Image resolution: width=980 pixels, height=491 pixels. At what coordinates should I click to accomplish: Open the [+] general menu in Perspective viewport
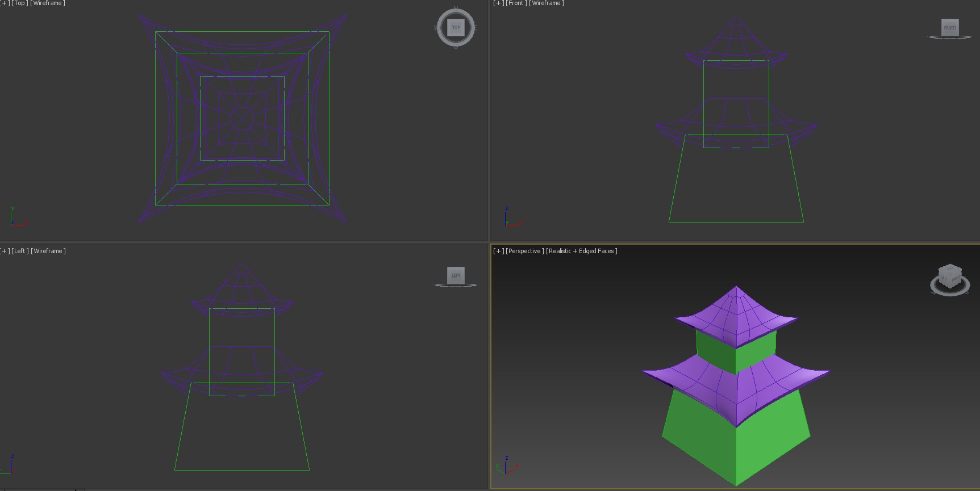[x=499, y=251]
